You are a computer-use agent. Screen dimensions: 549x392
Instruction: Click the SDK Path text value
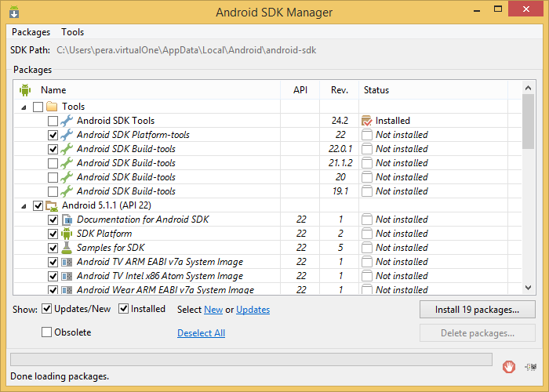[x=187, y=50]
